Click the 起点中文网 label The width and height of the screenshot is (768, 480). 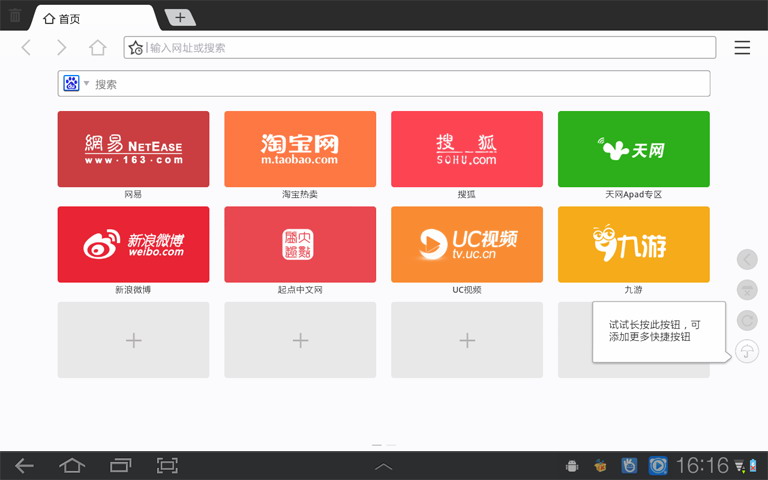click(300, 290)
